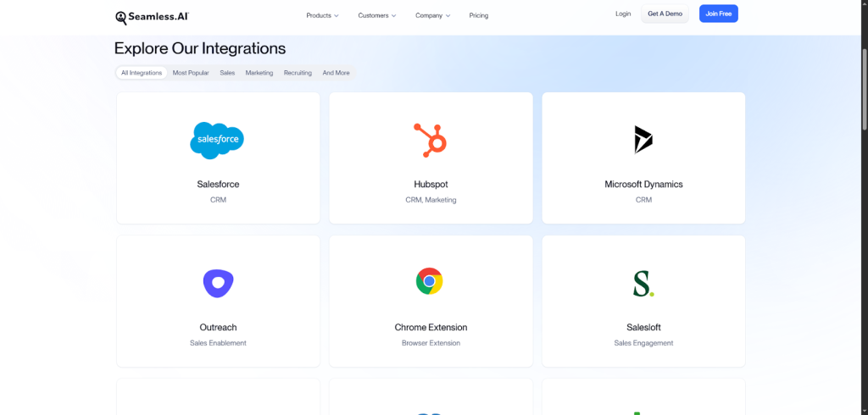Select the Recruiting filter tab

click(x=298, y=73)
